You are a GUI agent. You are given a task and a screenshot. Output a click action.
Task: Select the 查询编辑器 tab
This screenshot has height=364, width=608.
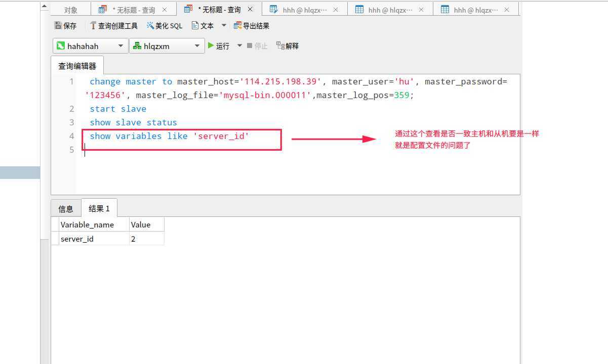[77, 66]
